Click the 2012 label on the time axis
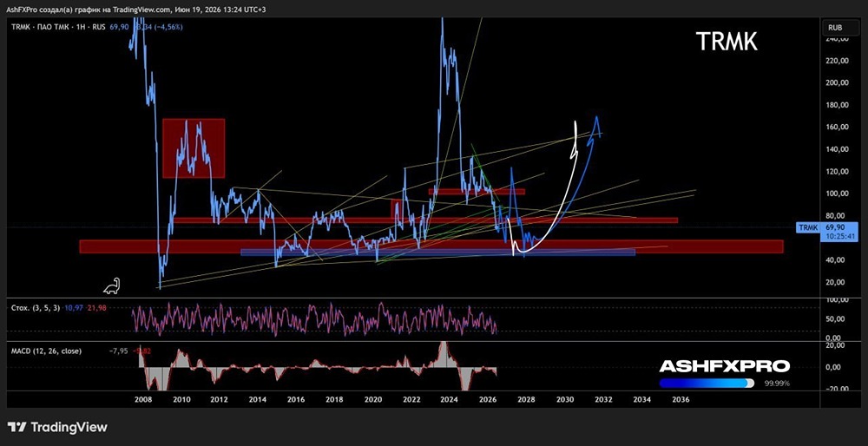868x446 pixels. (220, 399)
